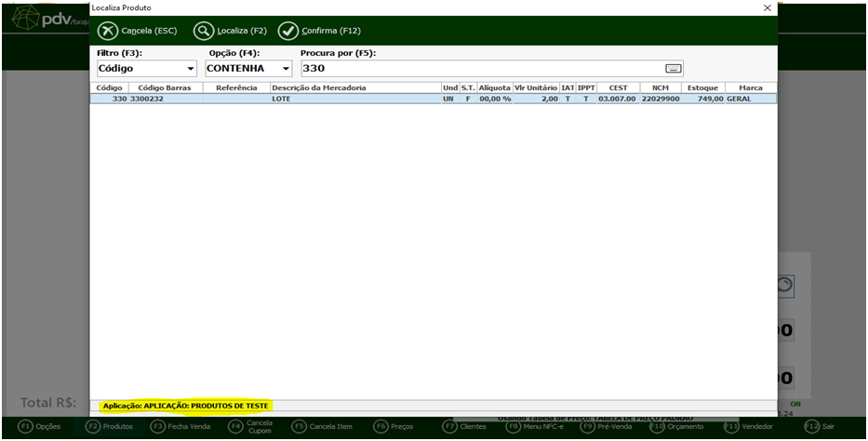Click the Marca column header
868x441 pixels.
[750, 87]
